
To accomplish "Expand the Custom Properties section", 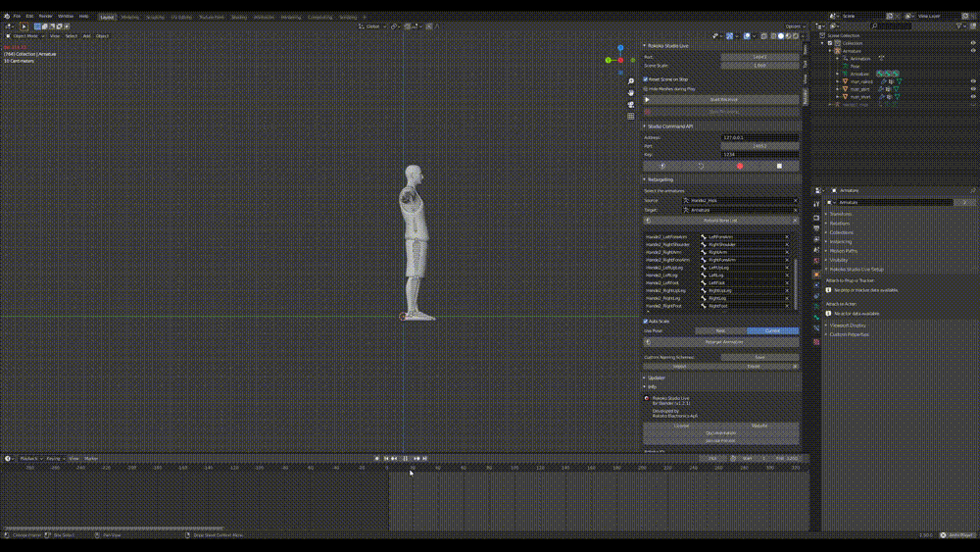I will [x=848, y=334].
